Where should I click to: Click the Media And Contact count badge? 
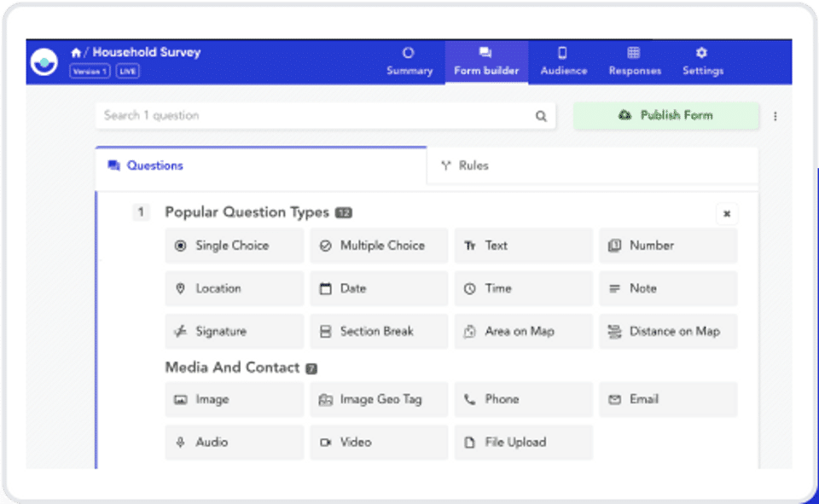pos(311,368)
